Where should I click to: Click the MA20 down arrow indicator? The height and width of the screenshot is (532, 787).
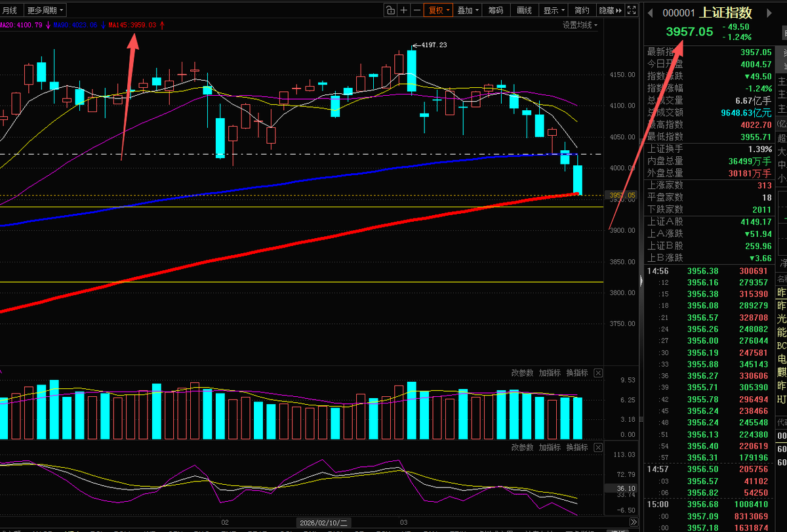[x=49, y=25]
